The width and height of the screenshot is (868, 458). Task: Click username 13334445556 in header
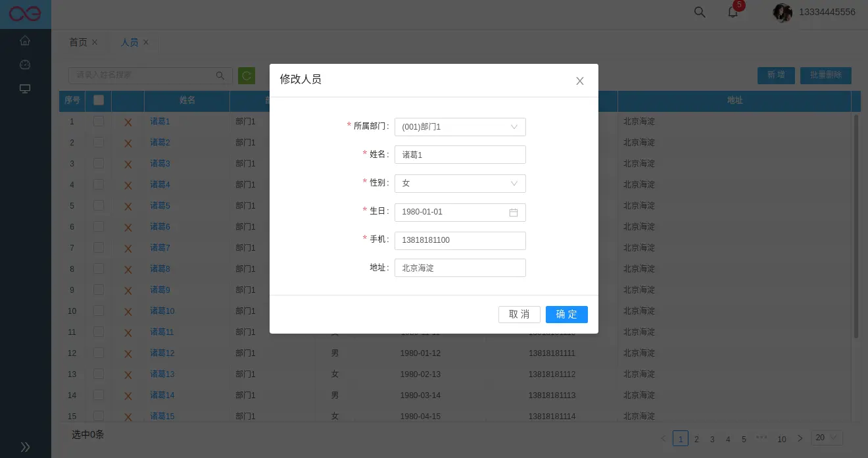click(x=827, y=12)
